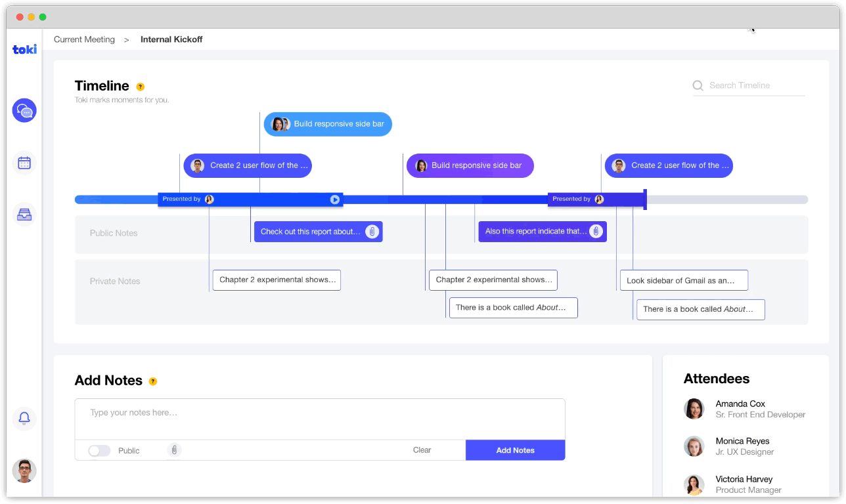The image size is (846, 504).
Task: Click the first 'Presented by' timeline segment
Action: coord(251,199)
